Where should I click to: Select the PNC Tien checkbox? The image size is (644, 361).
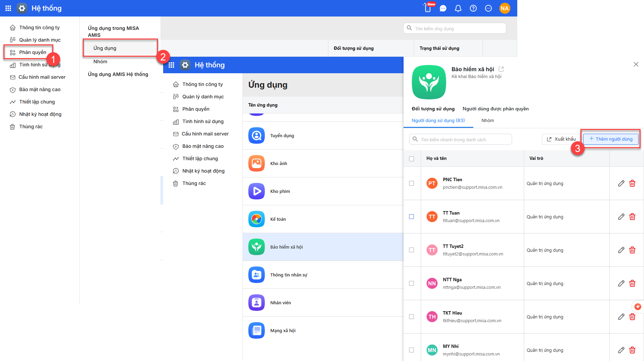click(411, 183)
